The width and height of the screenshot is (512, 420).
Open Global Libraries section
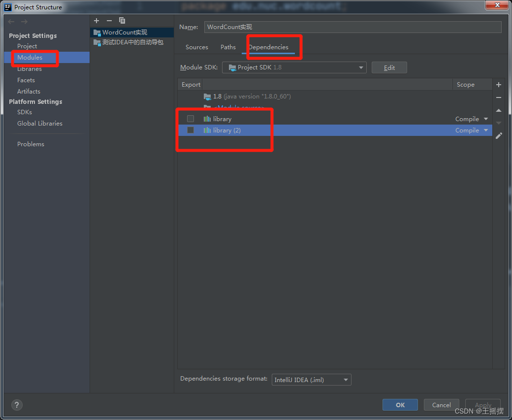tap(40, 124)
